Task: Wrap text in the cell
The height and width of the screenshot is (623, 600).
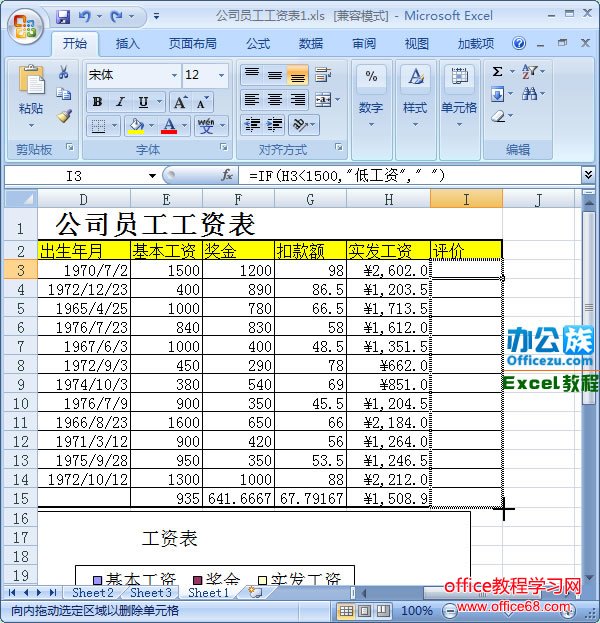Action: (322, 75)
